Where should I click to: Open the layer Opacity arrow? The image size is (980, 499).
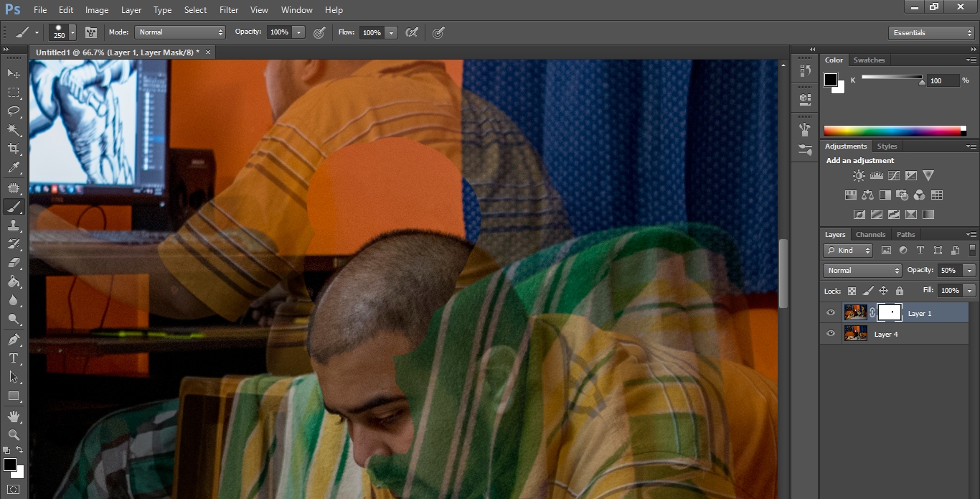[970, 271]
